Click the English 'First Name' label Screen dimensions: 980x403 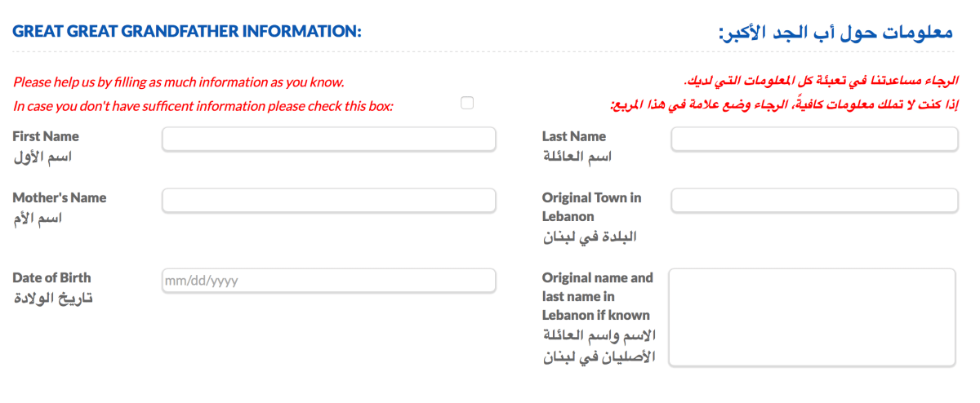[46, 136]
